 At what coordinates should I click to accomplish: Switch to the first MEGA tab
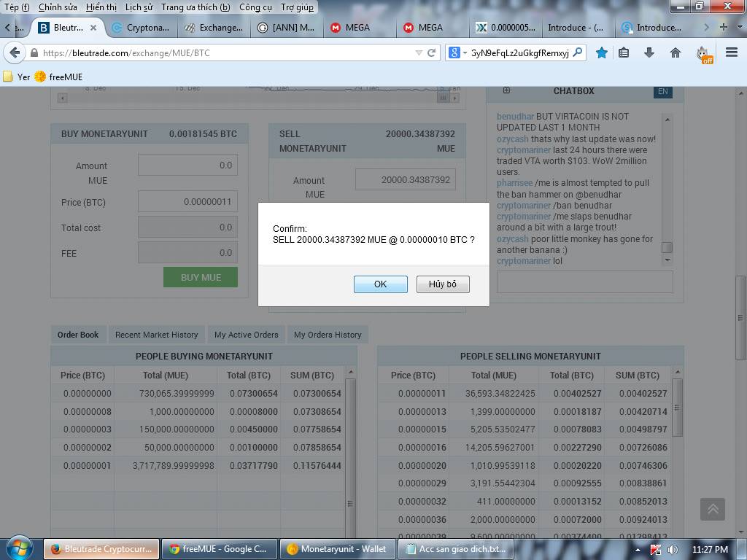359,28
